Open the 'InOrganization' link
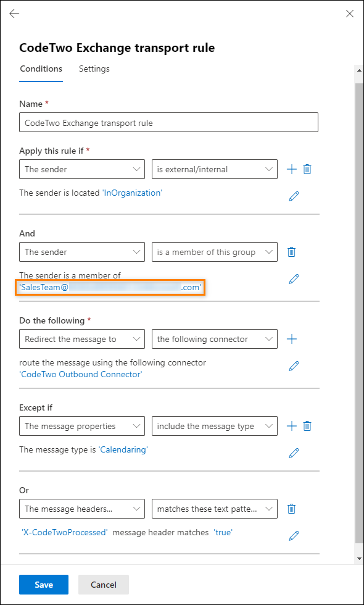 pyautogui.click(x=132, y=193)
